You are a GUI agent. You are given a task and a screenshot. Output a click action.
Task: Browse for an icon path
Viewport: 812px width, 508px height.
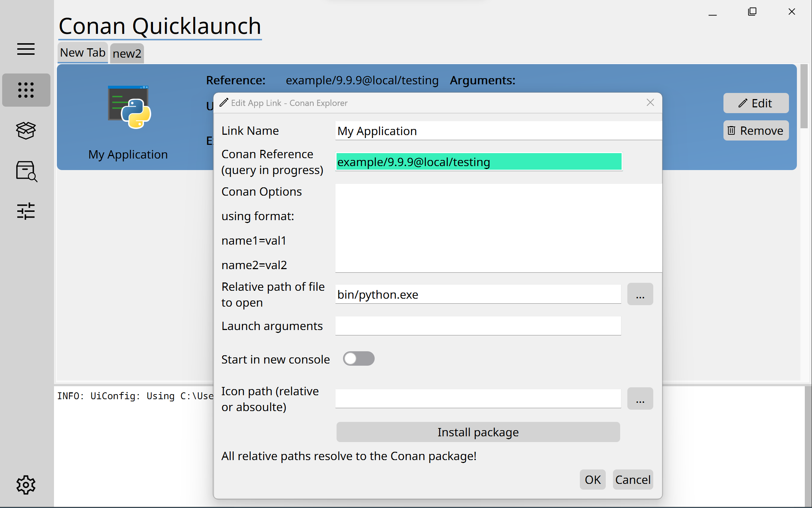tap(640, 398)
